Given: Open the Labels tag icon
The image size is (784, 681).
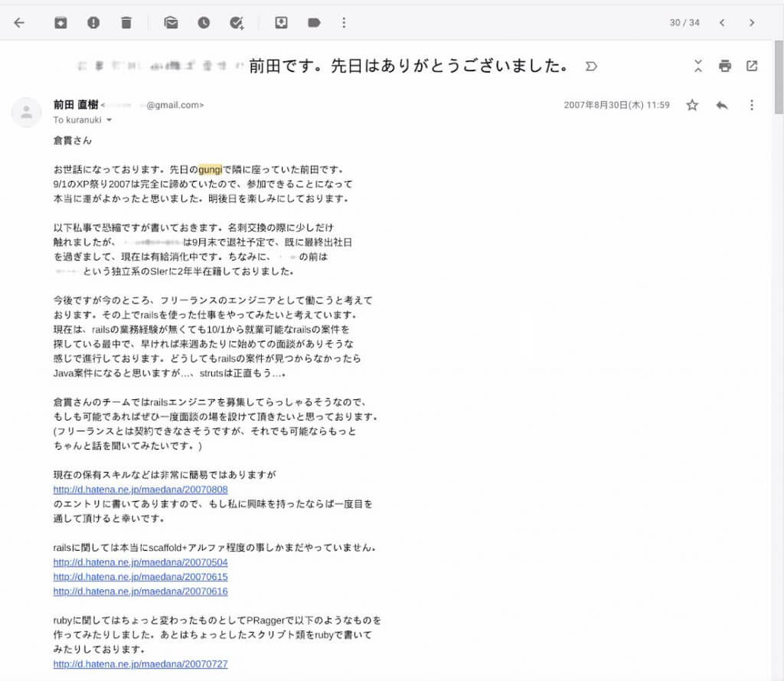Looking at the screenshot, I should (314, 23).
